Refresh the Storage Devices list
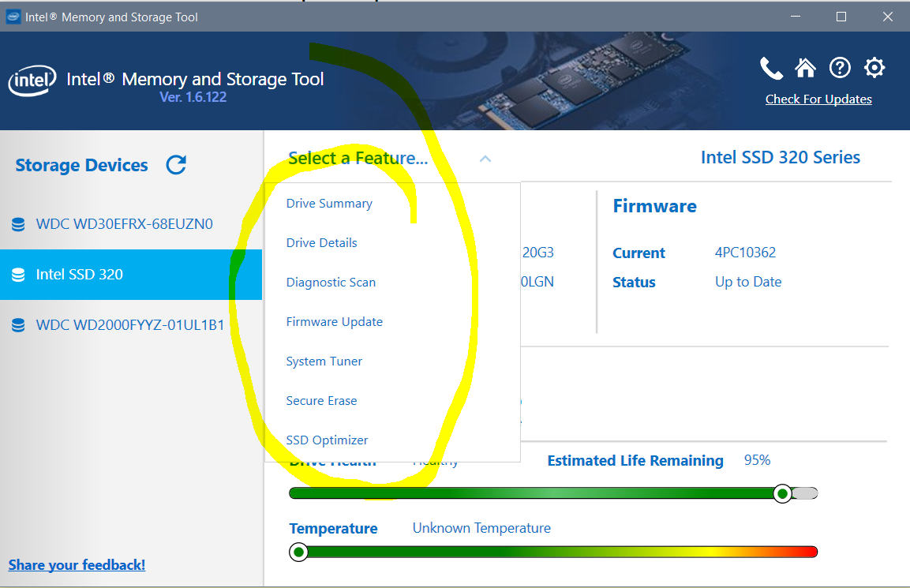 click(177, 165)
